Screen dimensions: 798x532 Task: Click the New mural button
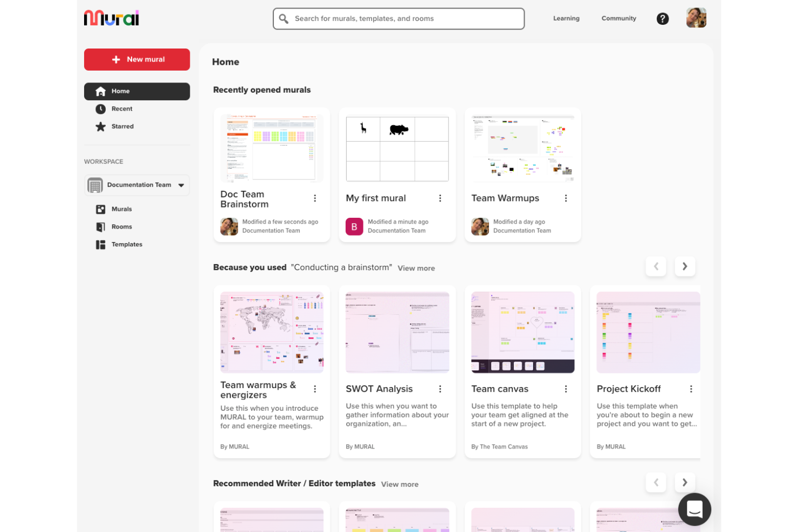[x=137, y=59]
